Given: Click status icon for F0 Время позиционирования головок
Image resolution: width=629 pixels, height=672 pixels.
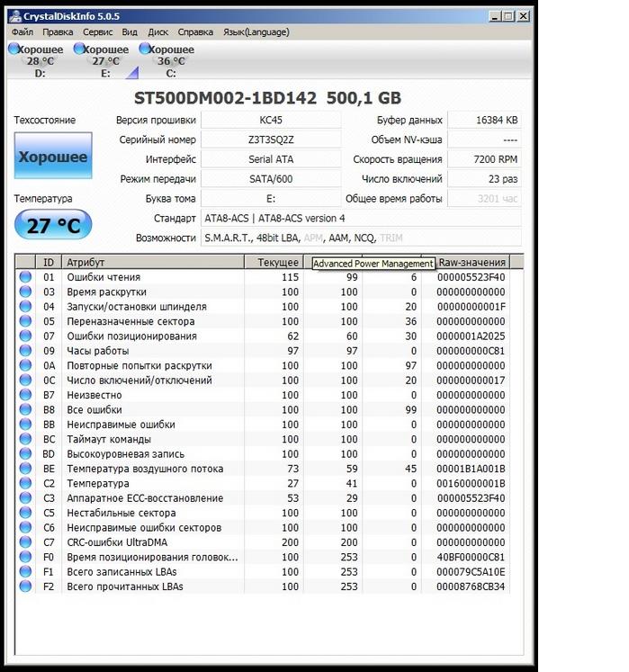Looking at the screenshot, I should [25, 557].
